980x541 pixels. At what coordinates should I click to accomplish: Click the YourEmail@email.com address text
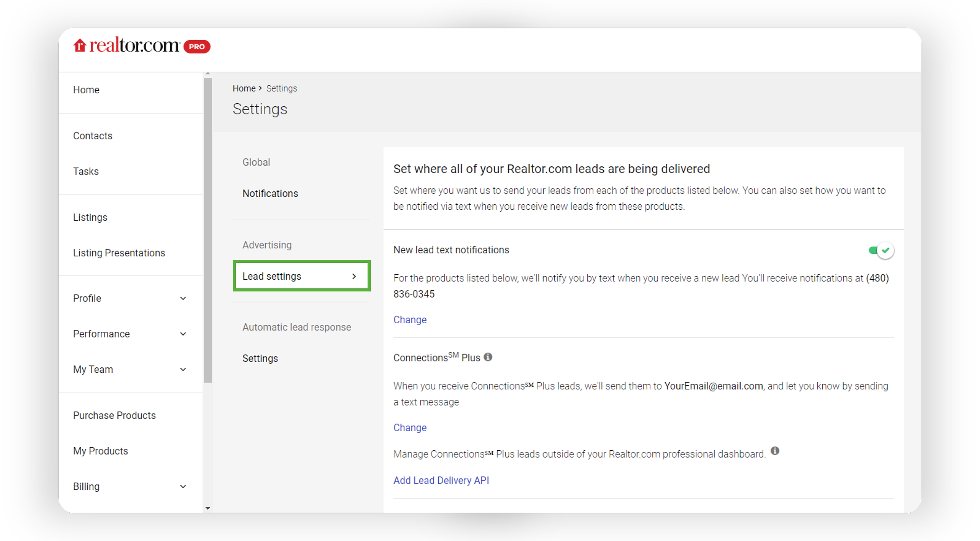point(714,386)
